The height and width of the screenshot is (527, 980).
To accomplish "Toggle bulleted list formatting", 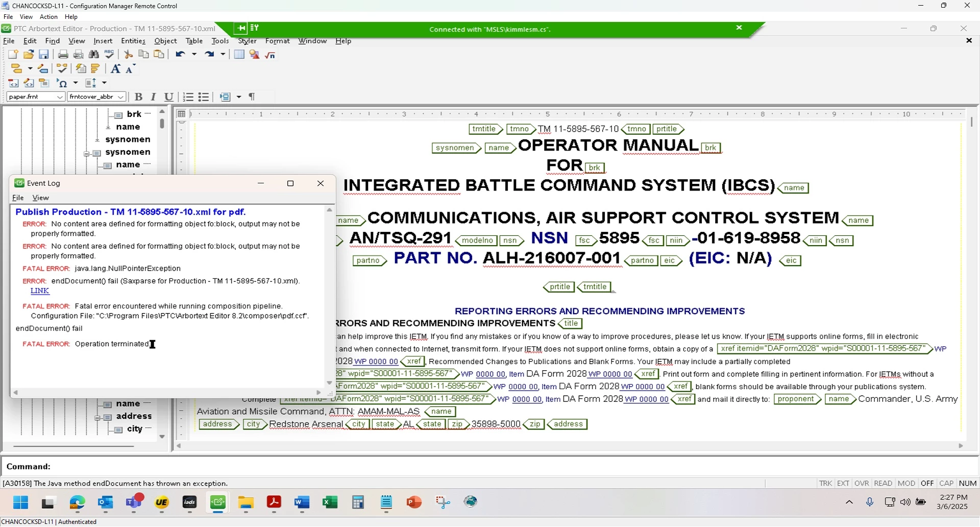I will coord(204,97).
